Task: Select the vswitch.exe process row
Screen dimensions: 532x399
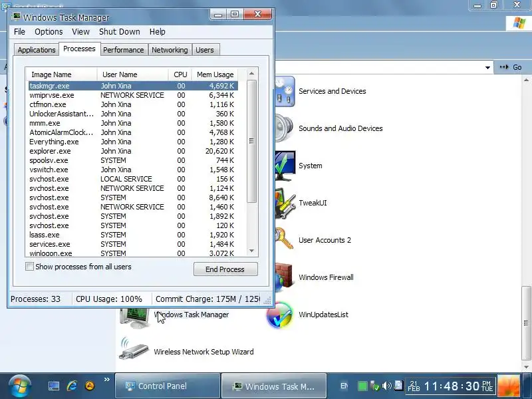Action: click(x=134, y=170)
